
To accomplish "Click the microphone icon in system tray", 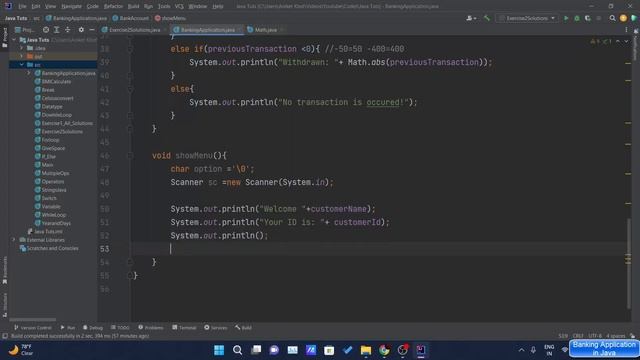I will click(533, 350).
